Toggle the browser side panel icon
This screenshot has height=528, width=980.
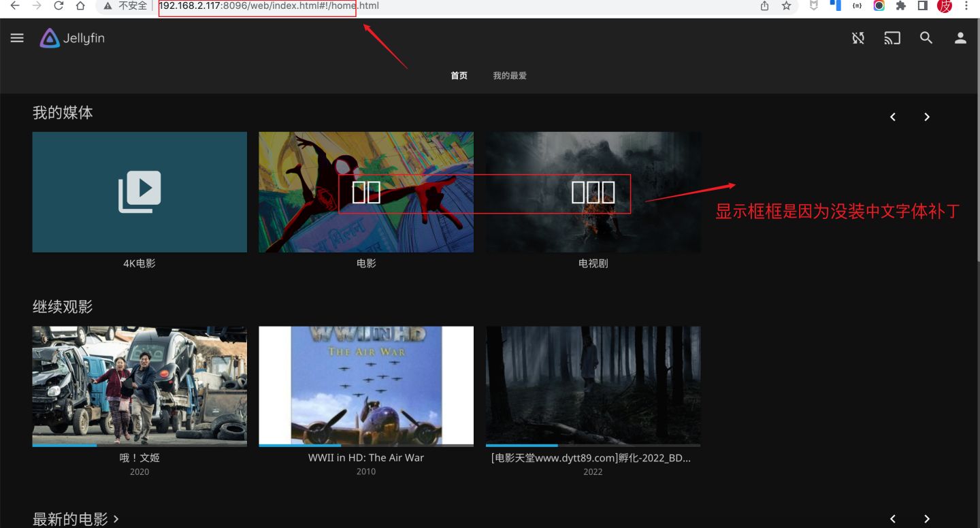coord(923,5)
